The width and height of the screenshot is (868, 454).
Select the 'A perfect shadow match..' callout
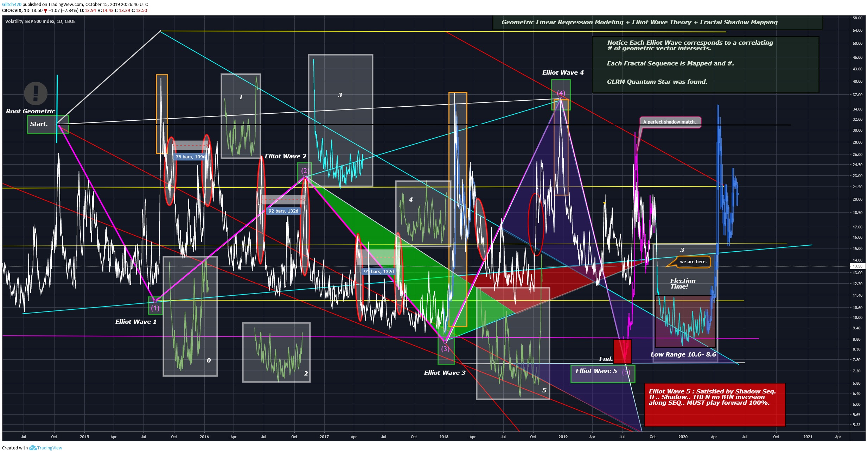click(670, 122)
